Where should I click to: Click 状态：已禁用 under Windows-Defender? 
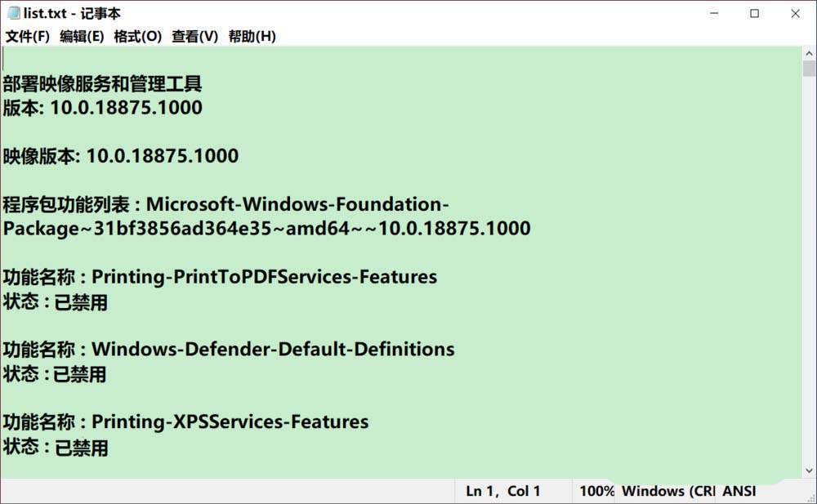[x=55, y=373]
